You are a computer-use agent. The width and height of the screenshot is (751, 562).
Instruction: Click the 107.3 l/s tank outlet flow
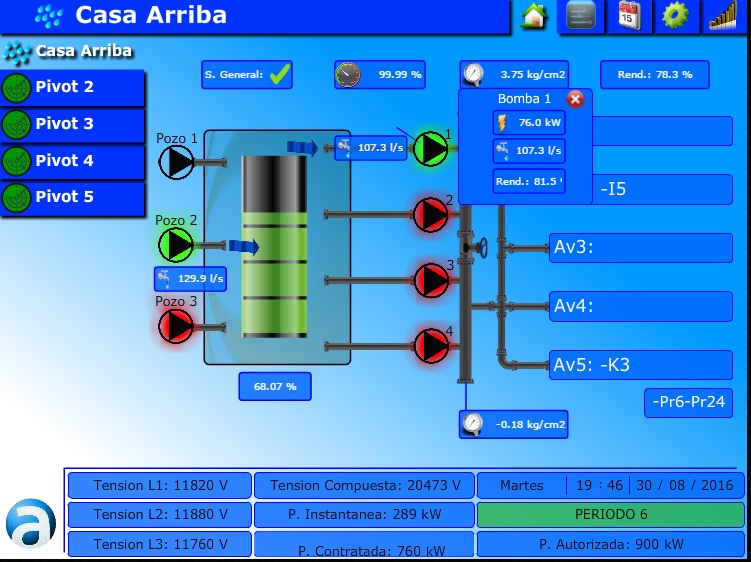click(371, 148)
